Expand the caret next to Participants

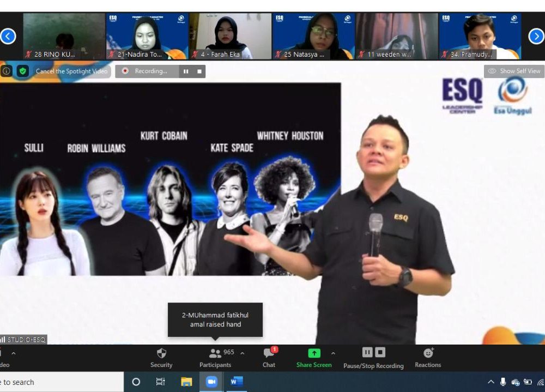pyautogui.click(x=243, y=353)
